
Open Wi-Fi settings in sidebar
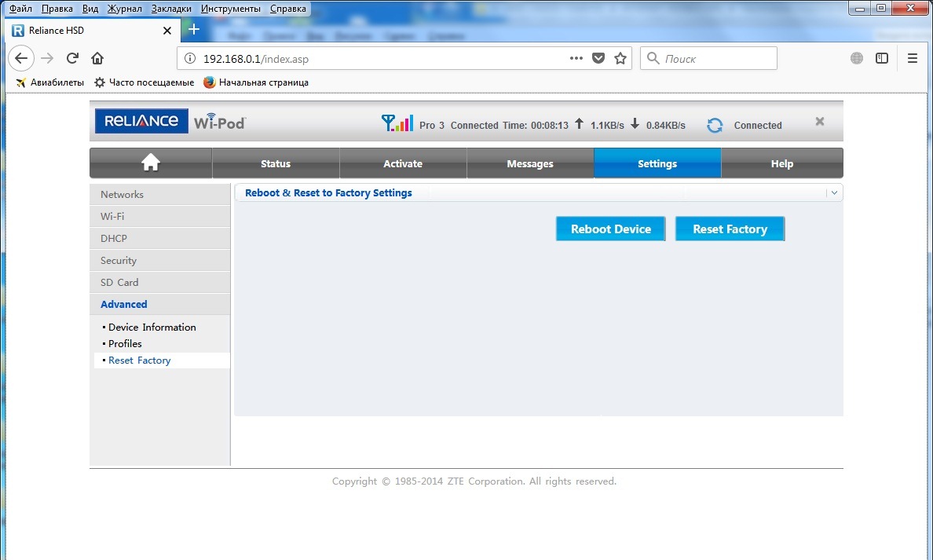click(159, 217)
